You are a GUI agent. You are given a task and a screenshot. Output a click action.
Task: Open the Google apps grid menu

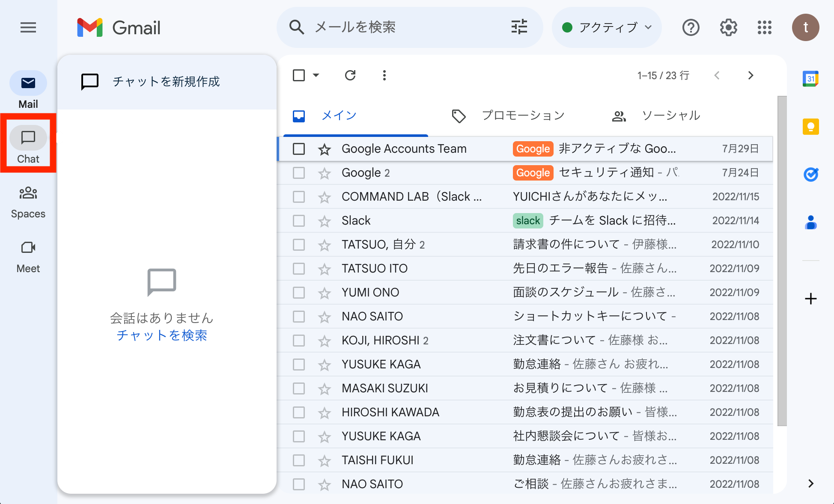tap(764, 27)
